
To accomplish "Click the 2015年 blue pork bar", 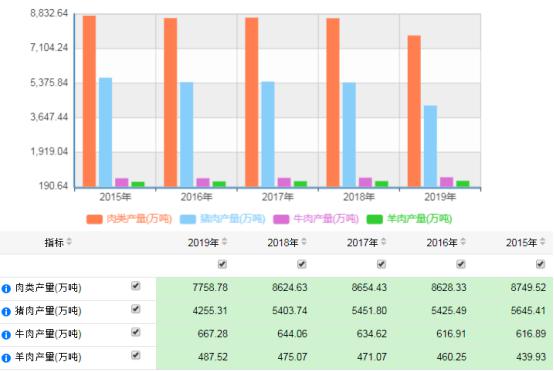I will tap(105, 132).
